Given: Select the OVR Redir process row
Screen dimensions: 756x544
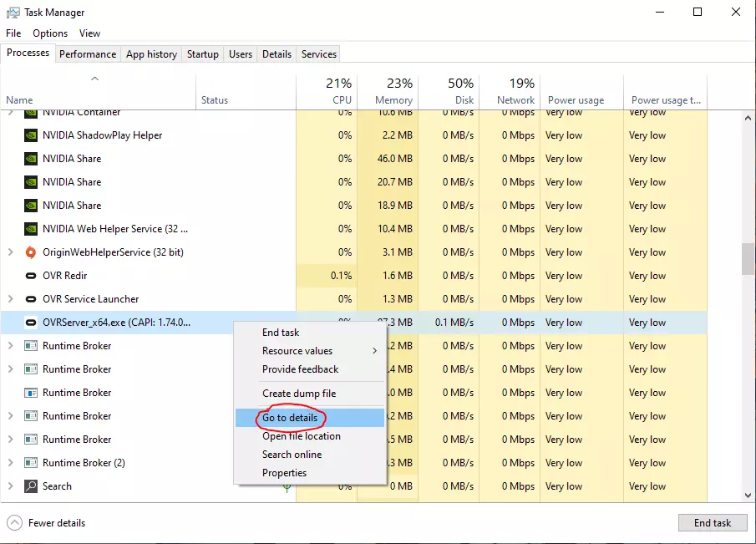Looking at the screenshot, I should point(354,276).
